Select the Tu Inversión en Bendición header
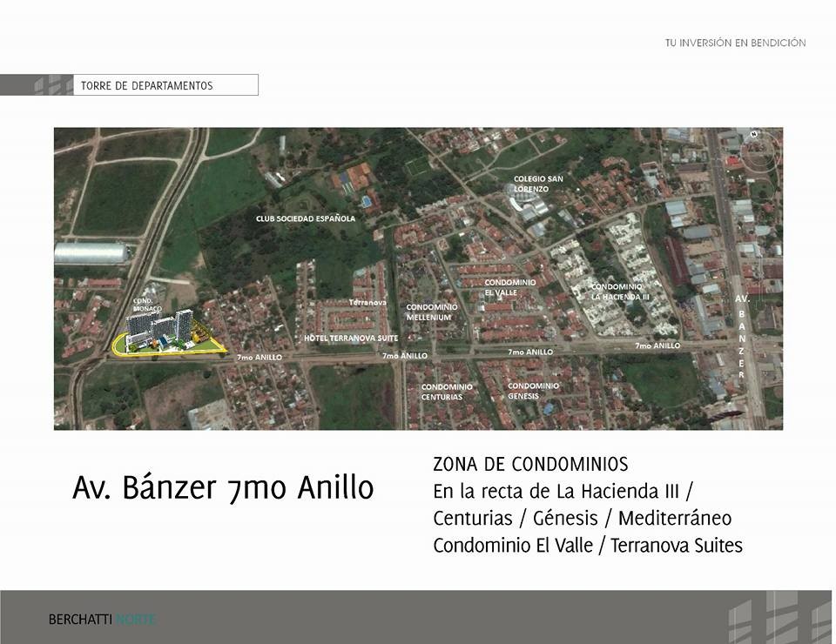The image size is (836, 644). click(735, 41)
